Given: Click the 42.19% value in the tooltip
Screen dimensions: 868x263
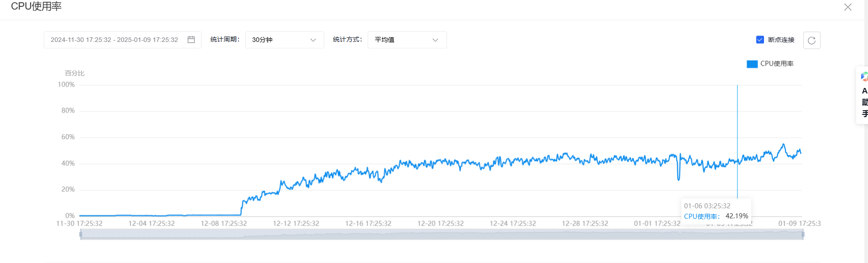Looking at the screenshot, I should tap(737, 216).
